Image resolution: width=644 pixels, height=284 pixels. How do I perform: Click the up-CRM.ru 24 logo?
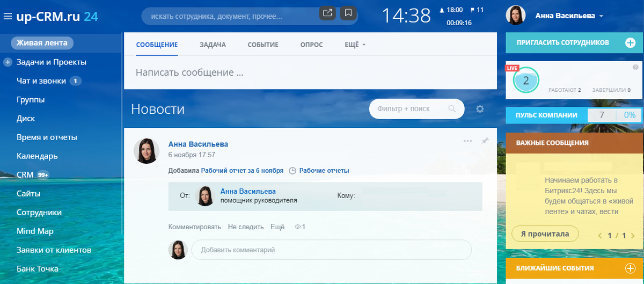[x=57, y=16]
